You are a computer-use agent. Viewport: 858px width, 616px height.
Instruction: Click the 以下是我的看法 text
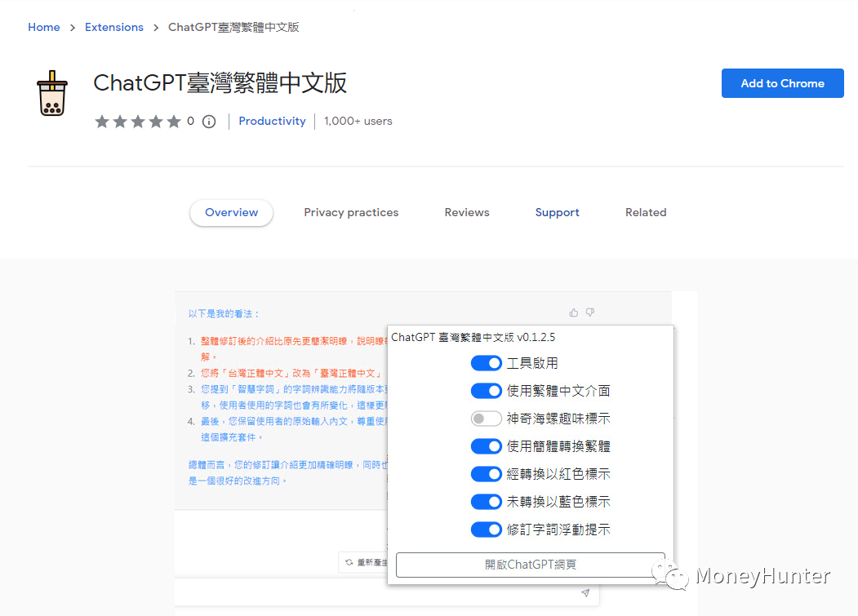point(223,313)
